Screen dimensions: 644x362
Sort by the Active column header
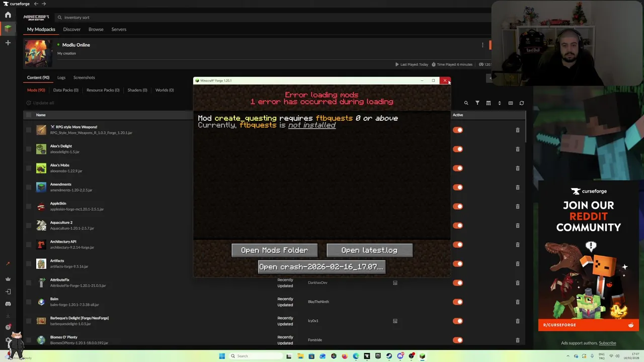458,115
